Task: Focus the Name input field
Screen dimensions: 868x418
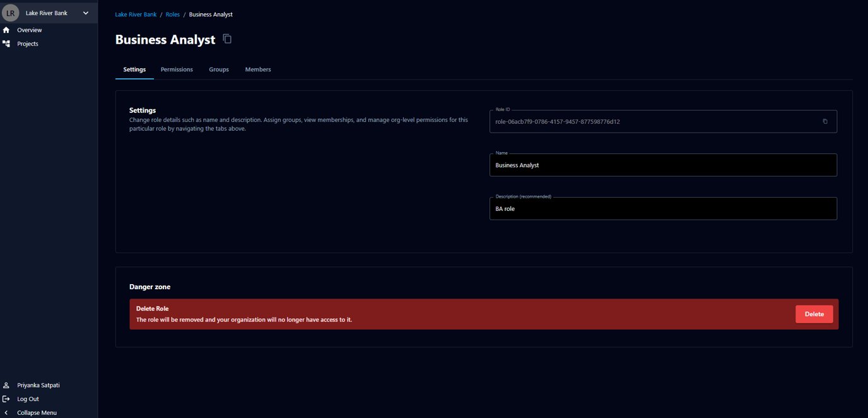Action: (663, 165)
